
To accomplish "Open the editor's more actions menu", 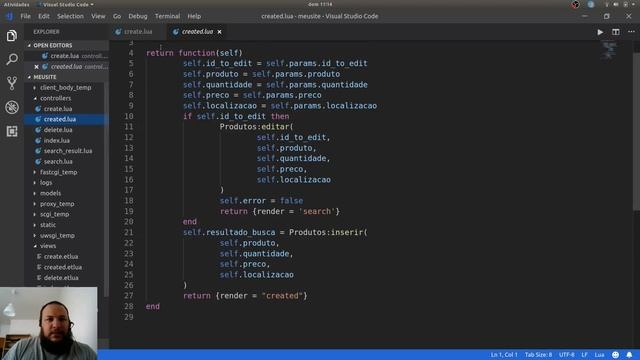I will [631, 32].
